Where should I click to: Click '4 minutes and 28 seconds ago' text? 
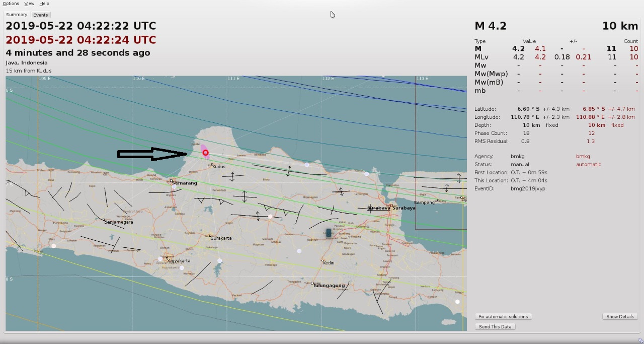point(78,53)
